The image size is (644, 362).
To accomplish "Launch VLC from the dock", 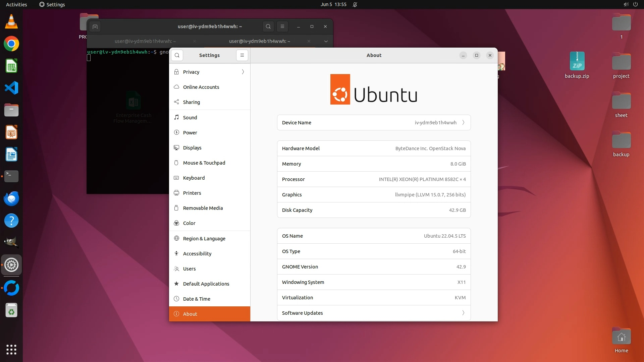I will 11,22.
